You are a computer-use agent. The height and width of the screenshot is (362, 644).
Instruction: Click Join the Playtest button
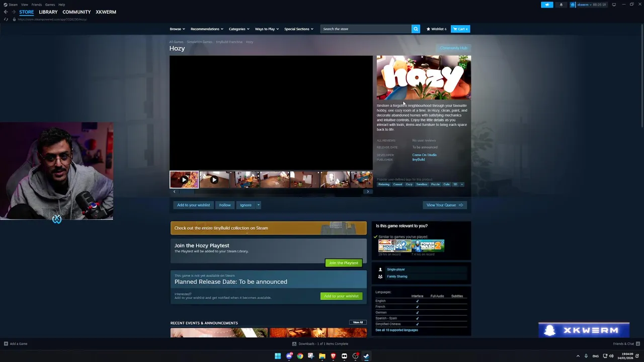[x=344, y=263]
